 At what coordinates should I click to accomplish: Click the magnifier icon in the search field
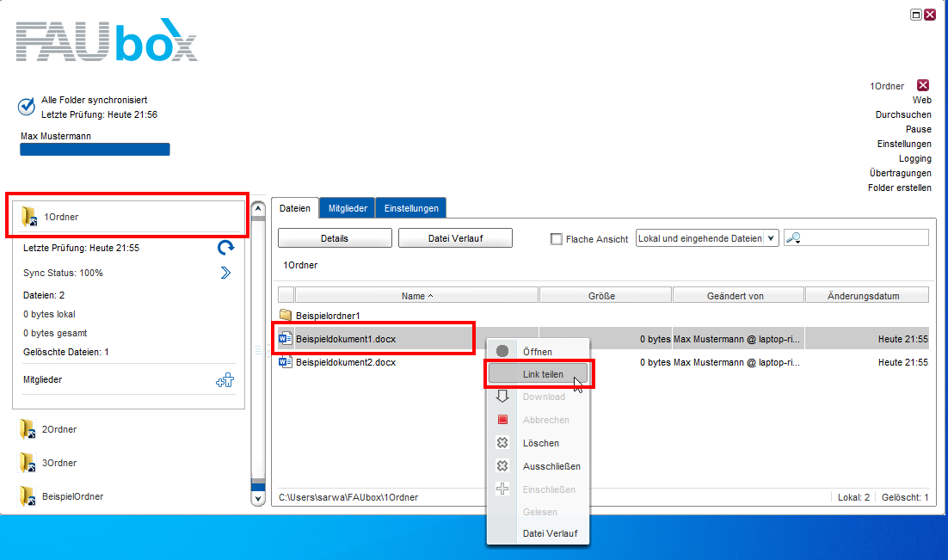[793, 238]
